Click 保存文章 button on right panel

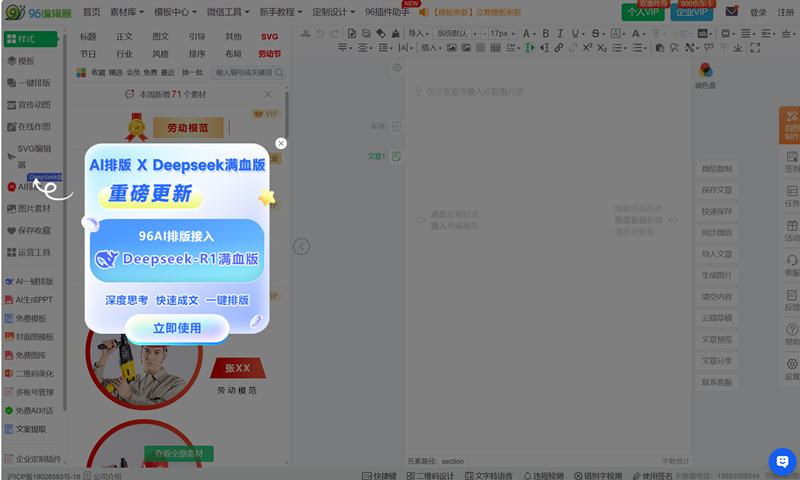716,190
